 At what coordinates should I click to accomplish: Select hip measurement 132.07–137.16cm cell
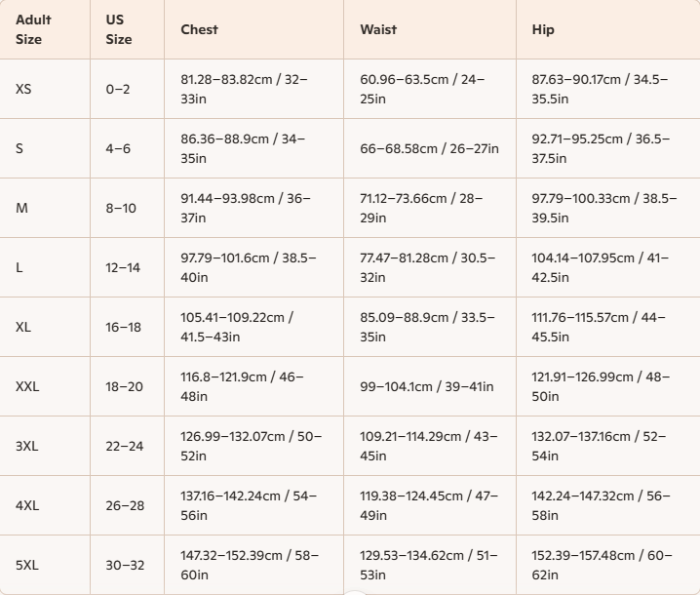coord(599,446)
